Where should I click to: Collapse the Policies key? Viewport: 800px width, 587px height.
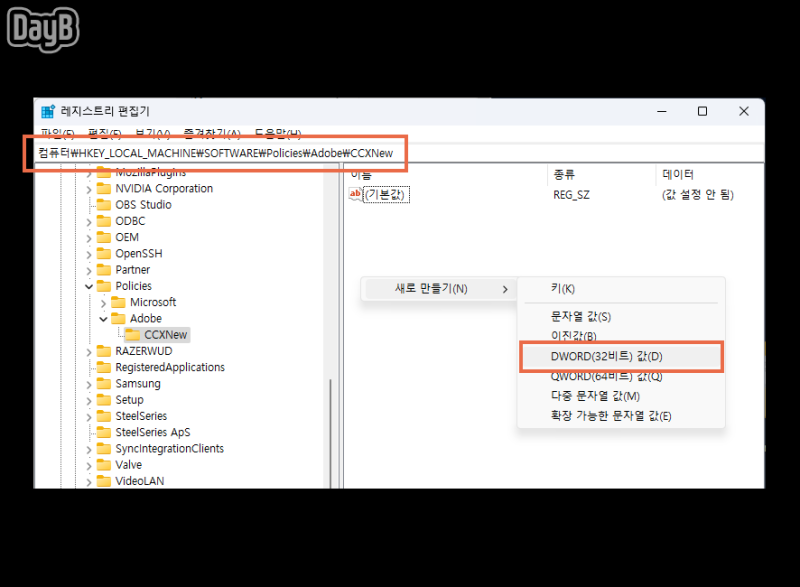(89, 287)
